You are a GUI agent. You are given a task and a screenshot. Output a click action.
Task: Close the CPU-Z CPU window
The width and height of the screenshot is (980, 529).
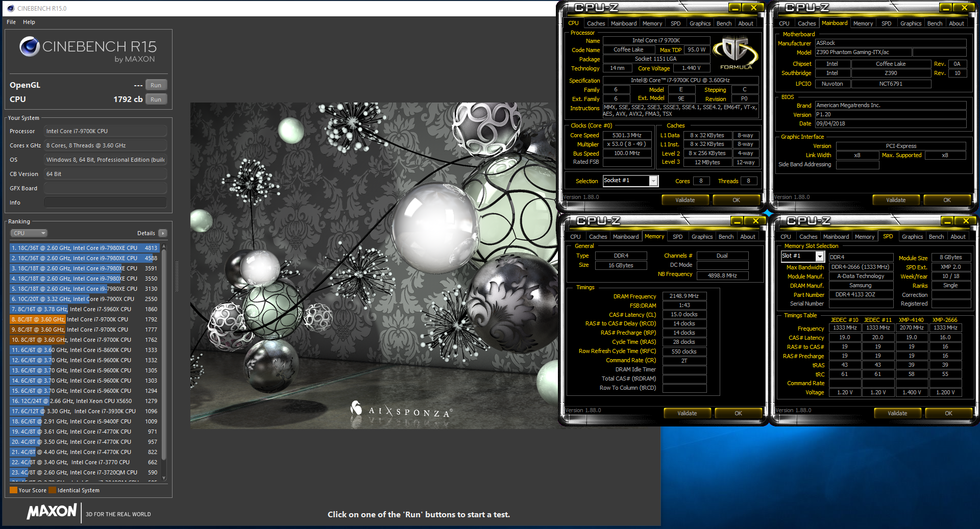(x=753, y=8)
